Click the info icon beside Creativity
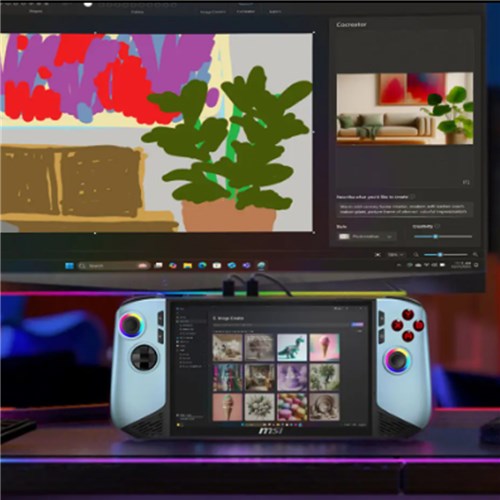This screenshot has width=500, height=500. click(437, 226)
